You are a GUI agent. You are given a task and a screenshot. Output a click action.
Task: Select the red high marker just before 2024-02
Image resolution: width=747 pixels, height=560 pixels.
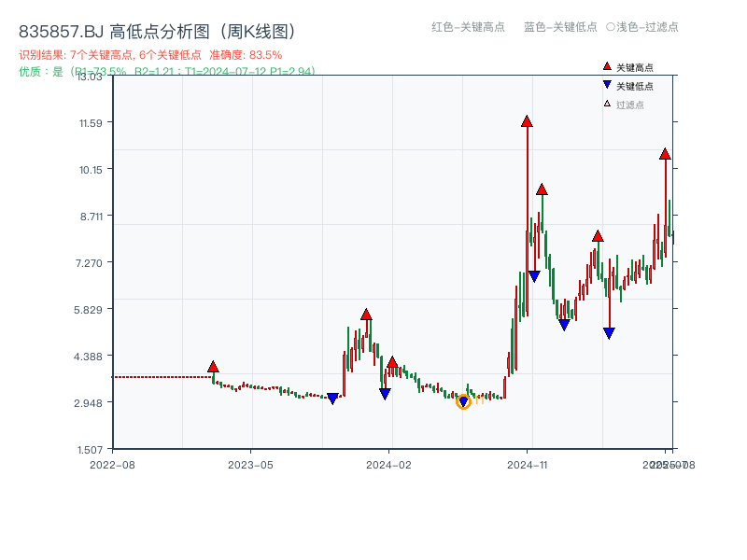click(x=392, y=362)
